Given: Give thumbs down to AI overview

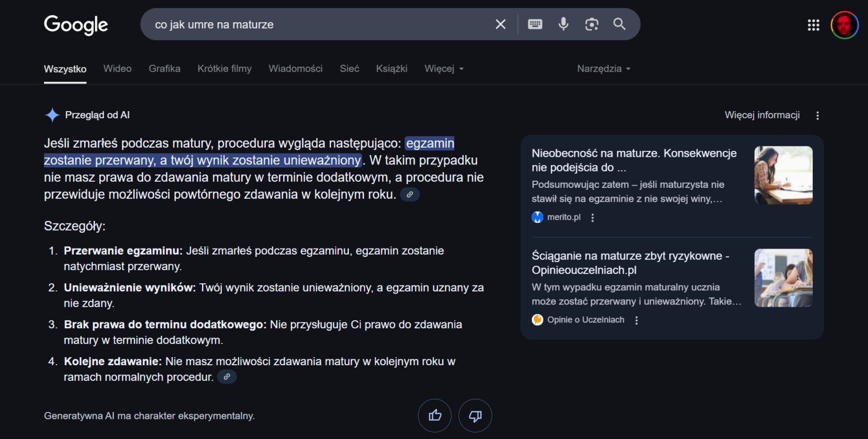Looking at the screenshot, I should click(x=475, y=416).
